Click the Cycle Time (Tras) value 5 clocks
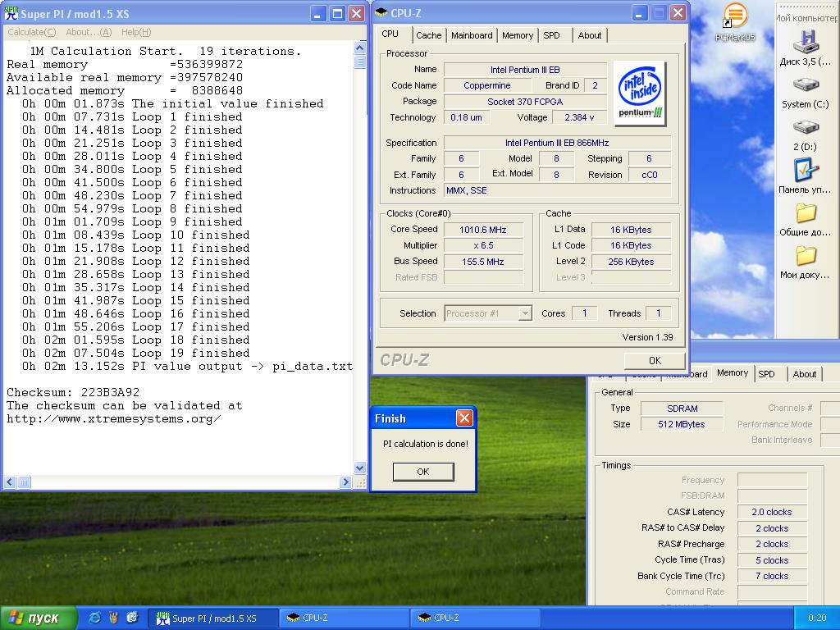 click(772, 560)
